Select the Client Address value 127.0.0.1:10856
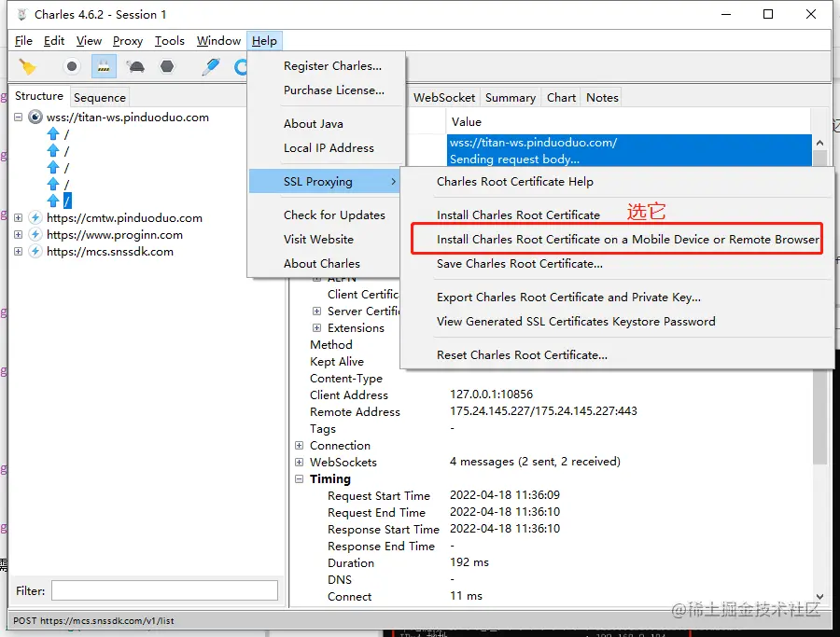 491,395
